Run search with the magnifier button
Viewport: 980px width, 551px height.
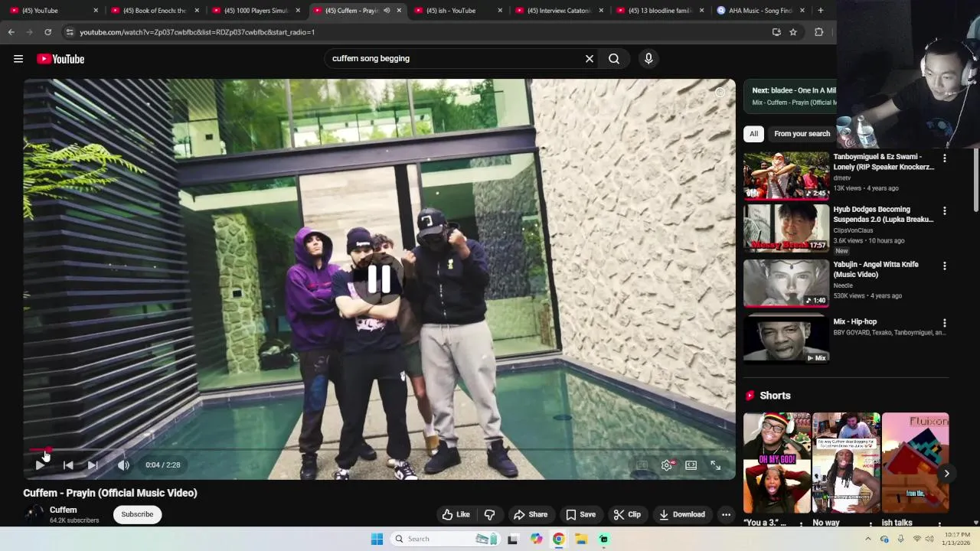614,59
